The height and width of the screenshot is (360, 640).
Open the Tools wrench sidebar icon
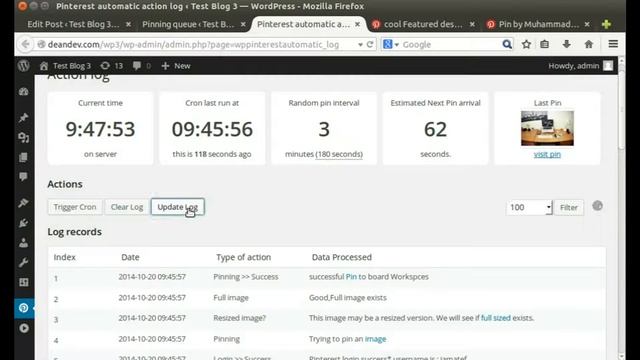click(x=24, y=262)
